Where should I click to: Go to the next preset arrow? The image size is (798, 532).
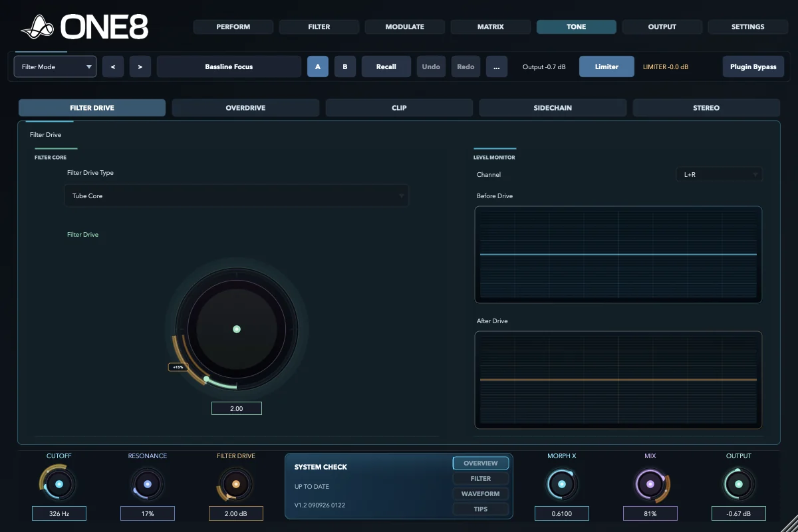tap(140, 66)
